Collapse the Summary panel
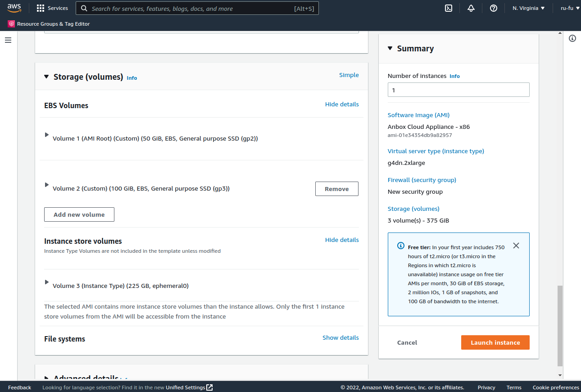581x392 pixels. 390,48
